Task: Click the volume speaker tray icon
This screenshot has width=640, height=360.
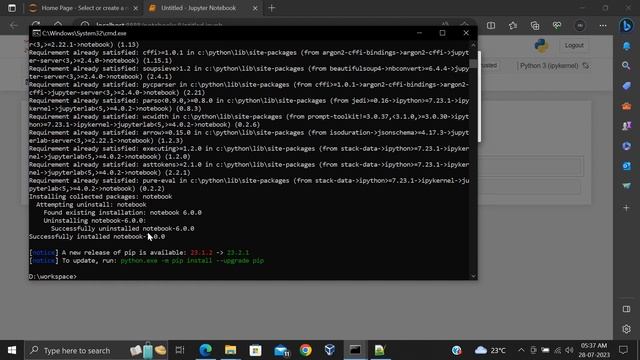Action: pos(569,350)
